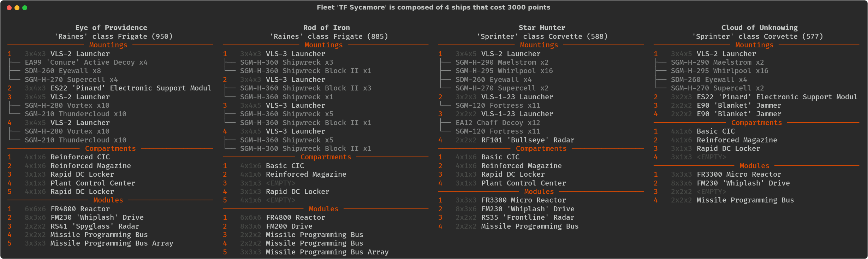Select the Eye of Providence ship name
The height and width of the screenshot is (259, 868).
click(x=111, y=28)
